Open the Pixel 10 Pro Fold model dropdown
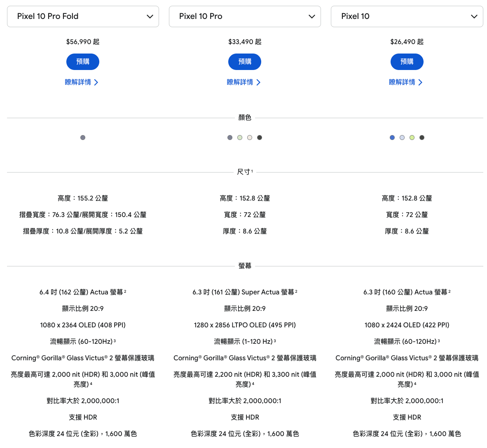 (83, 16)
